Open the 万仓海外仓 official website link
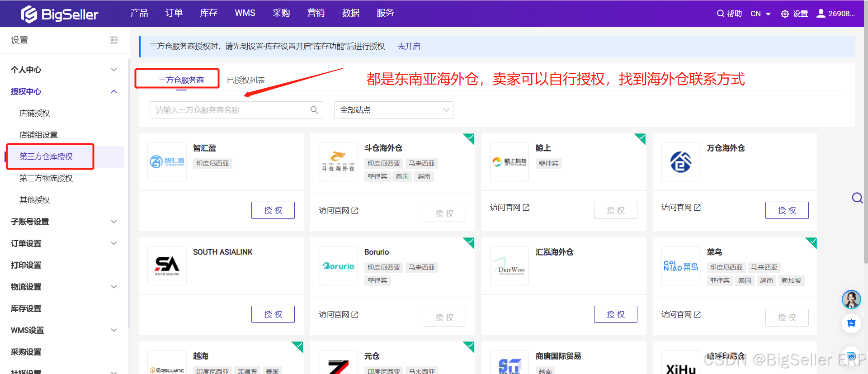The image size is (868, 374). tap(681, 208)
